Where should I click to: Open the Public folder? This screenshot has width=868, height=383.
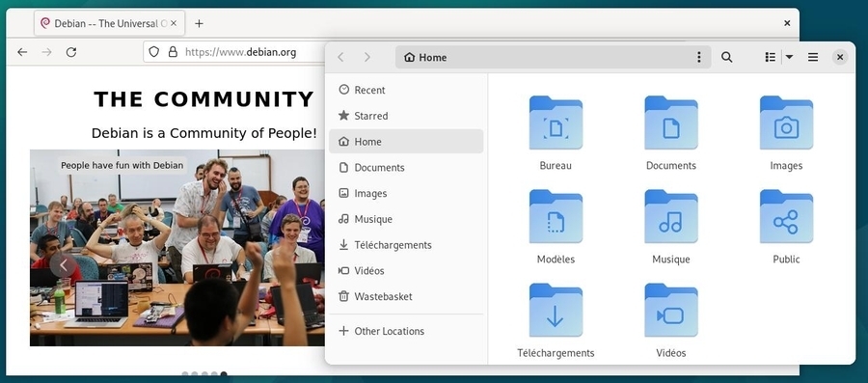pyautogui.click(x=786, y=216)
